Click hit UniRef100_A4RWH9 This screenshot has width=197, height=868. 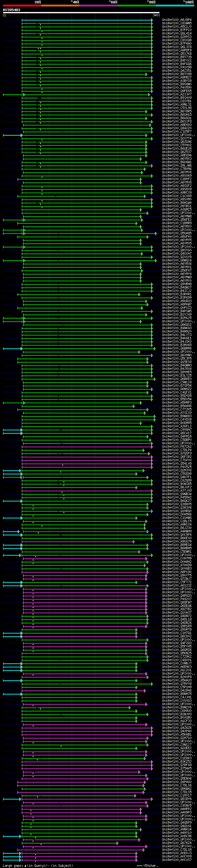pyautogui.click(x=177, y=531)
